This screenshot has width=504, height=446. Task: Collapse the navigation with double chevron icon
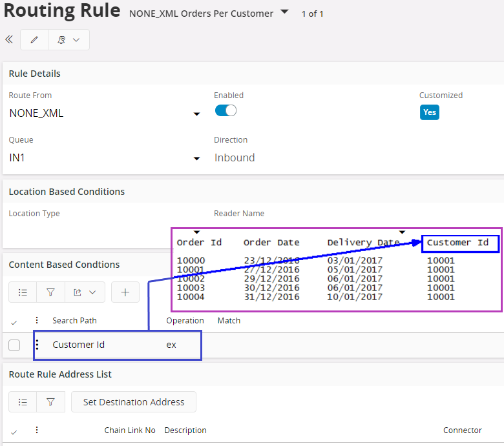tap(9, 39)
